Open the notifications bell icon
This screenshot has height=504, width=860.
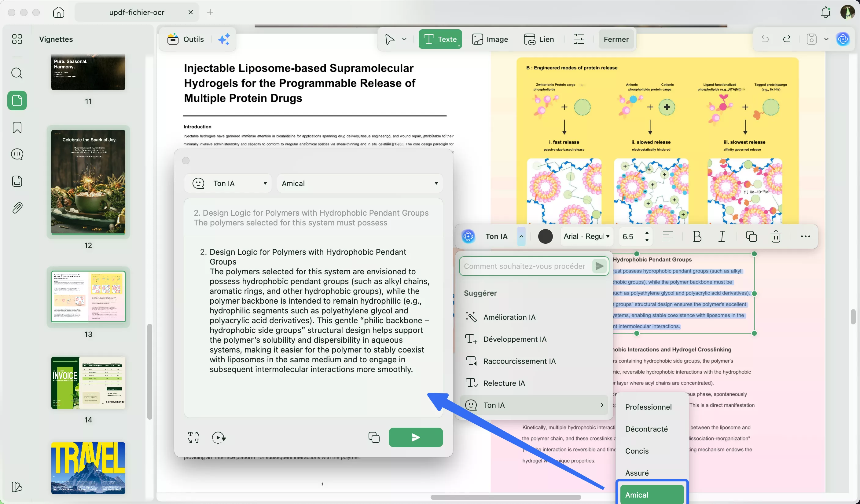(x=825, y=12)
